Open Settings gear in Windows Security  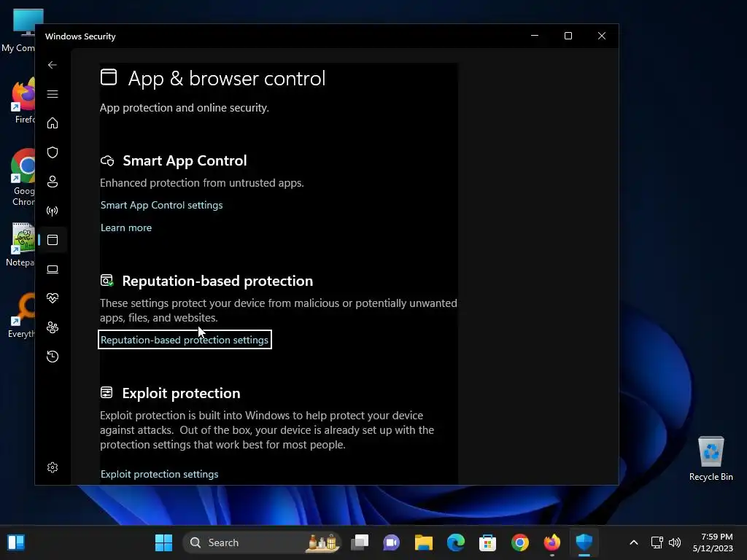pos(53,467)
